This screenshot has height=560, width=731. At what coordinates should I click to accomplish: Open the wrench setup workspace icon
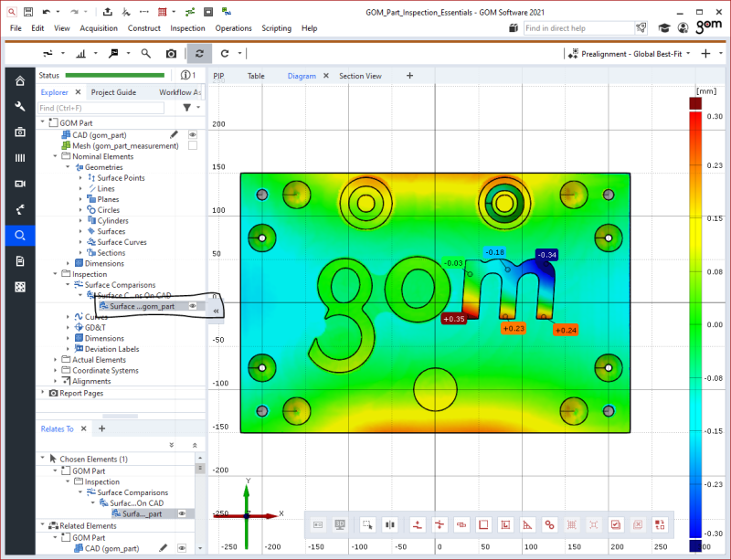tap(20, 106)
